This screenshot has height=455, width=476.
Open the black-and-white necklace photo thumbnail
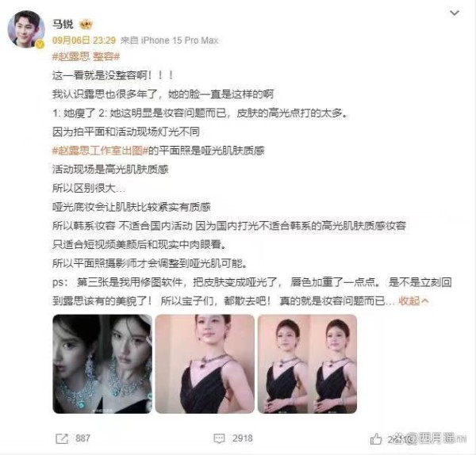pyautogui.click(x=102, y=364)
